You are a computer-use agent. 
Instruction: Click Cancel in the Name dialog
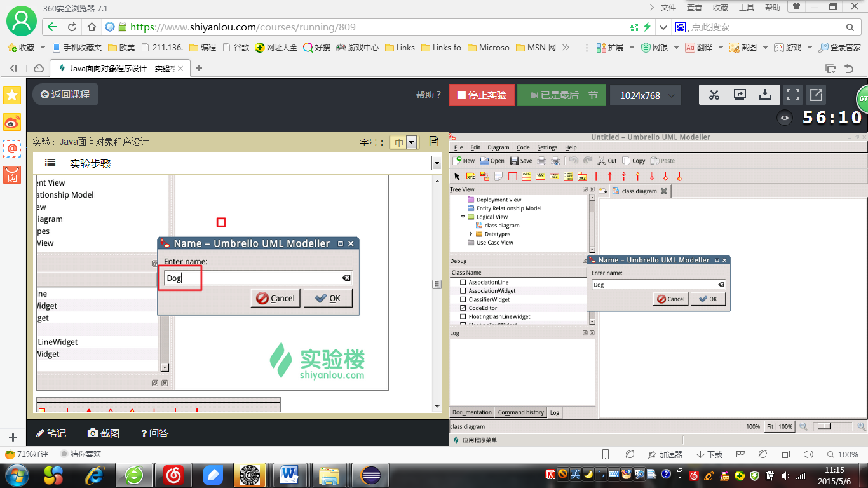tap(671, 299)
